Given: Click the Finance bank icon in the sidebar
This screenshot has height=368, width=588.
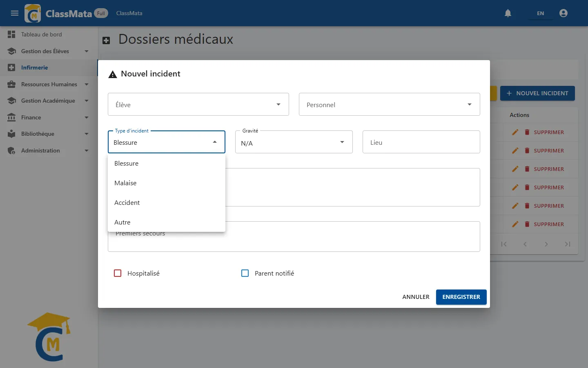Looking at the screenshot, I should click(11, 117).
